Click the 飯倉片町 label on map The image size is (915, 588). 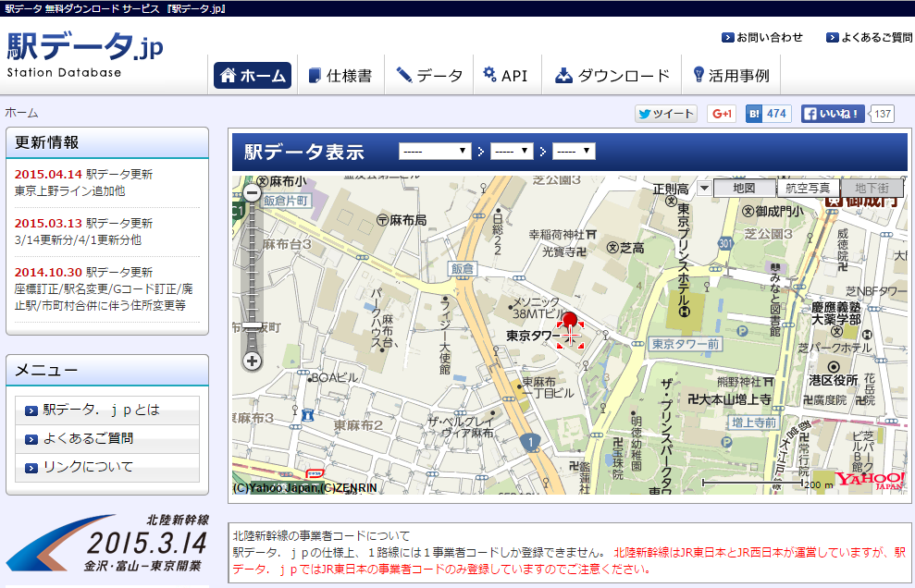coord(286,201)
